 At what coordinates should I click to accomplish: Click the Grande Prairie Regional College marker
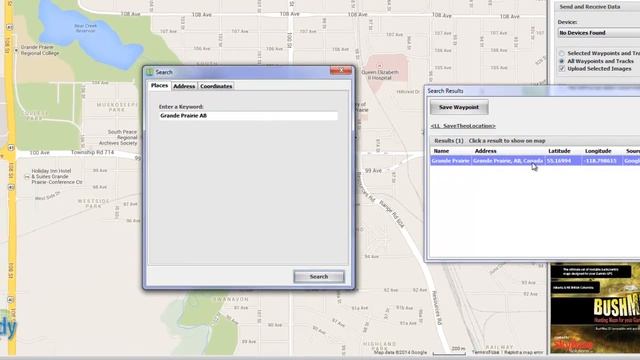(16, 50)
